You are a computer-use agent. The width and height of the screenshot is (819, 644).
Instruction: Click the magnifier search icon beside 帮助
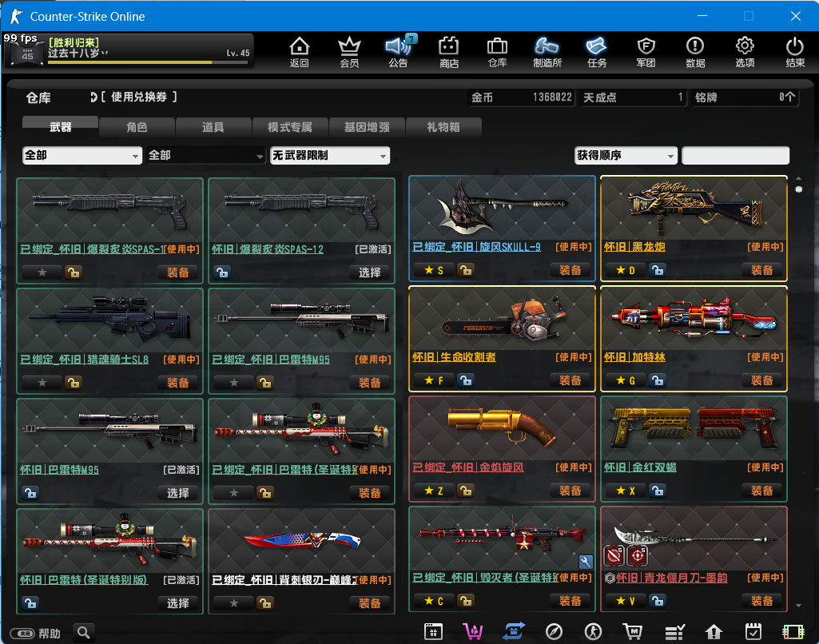(x=84, y=633)
